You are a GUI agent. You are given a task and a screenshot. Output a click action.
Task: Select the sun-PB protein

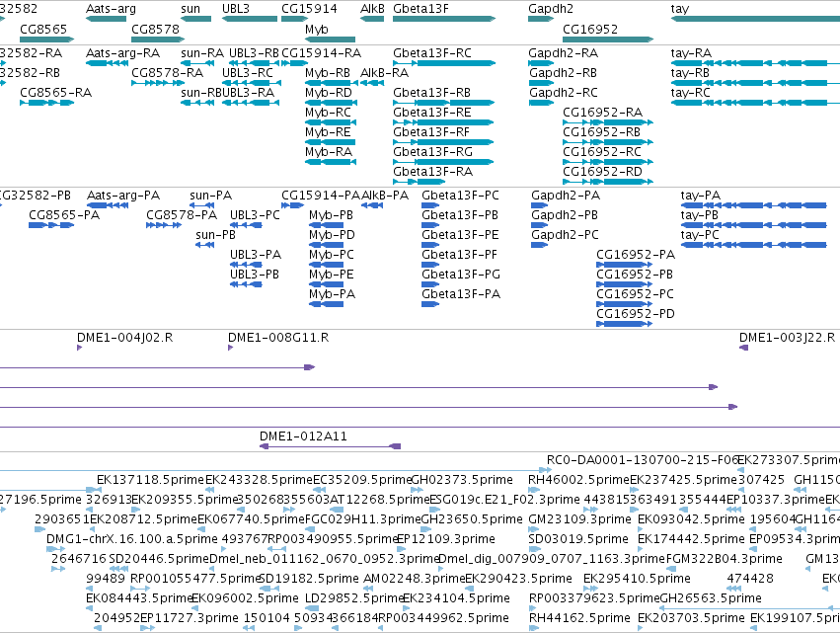[x=205, y=245]
